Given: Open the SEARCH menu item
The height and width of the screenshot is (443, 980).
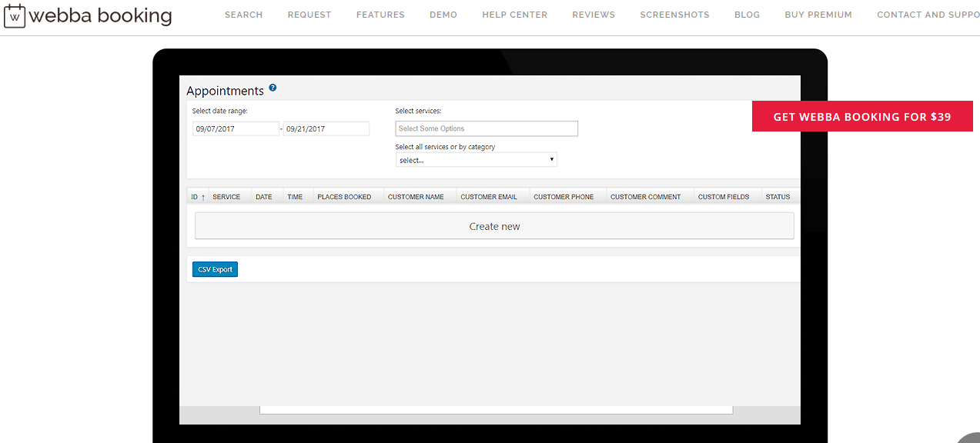Looking at the screenshot, I should 243,15.
